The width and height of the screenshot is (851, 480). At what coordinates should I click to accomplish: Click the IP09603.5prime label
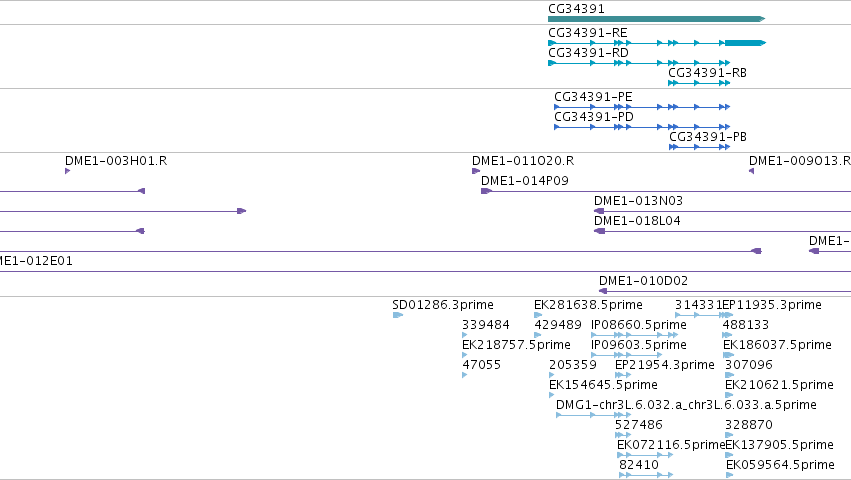pyautogui.click(x=639, y=345)
